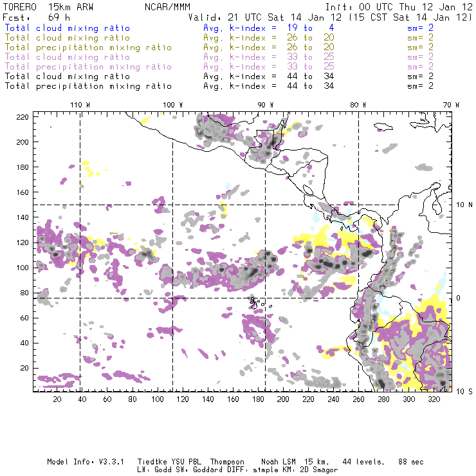Click the vertical axis tick label '60'
The width and height of the screenshot is (476, 476).
coord(24,318)
